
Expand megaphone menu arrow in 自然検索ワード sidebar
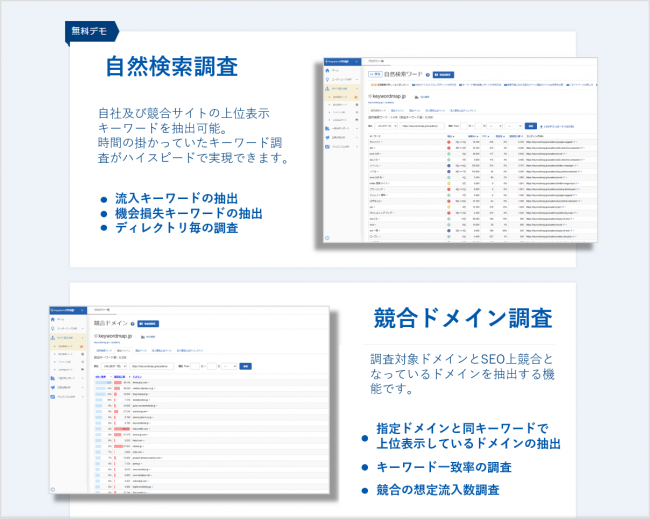point(357,138)
